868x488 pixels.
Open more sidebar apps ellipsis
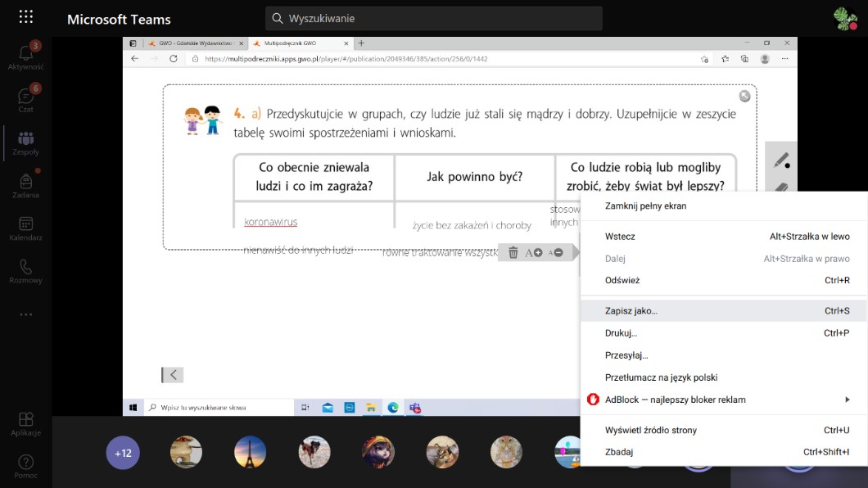[25, 314]
